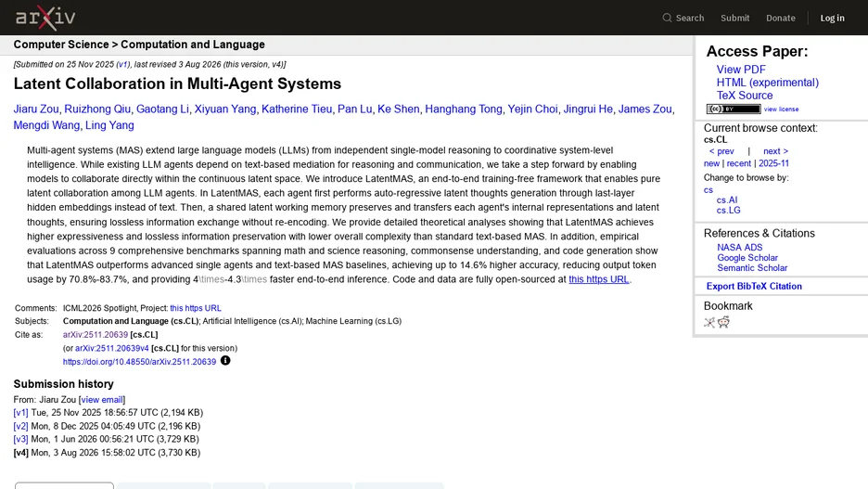Open the Creative Commons BY license badge
This screenshot has width=868, height=489.
[x=734, y=109]
